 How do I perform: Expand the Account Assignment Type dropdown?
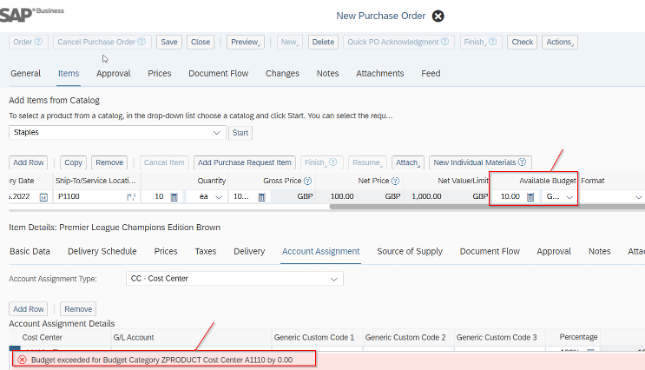coord(334,279)
